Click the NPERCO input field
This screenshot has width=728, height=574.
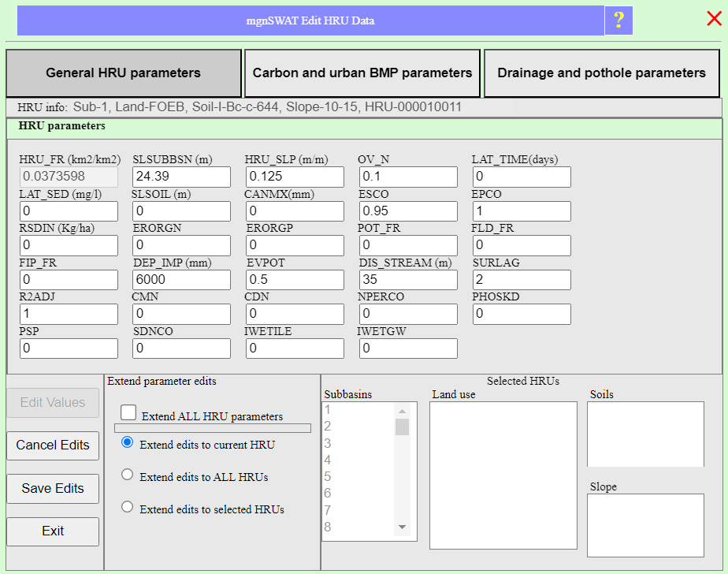408,314
